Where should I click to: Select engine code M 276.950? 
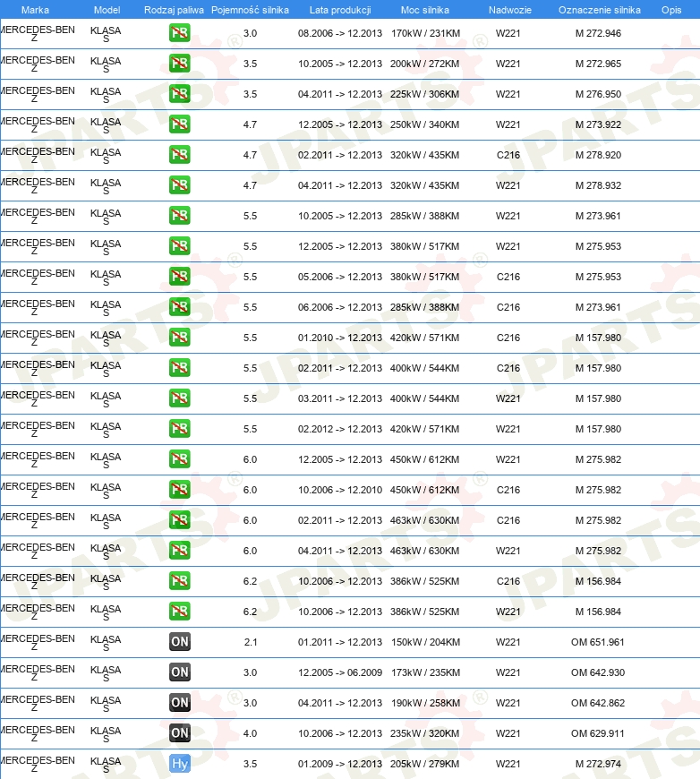pos(598,94)
